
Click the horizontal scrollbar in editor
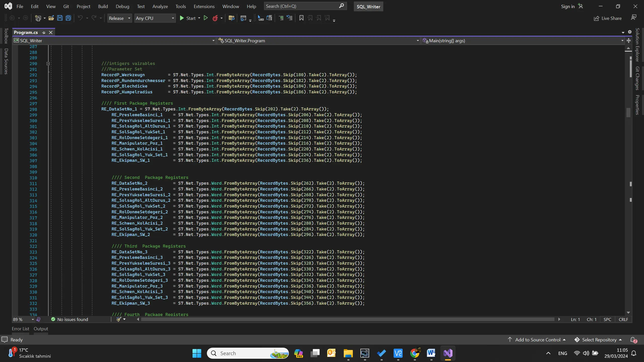pyautogui.click(x=347, y=319)
